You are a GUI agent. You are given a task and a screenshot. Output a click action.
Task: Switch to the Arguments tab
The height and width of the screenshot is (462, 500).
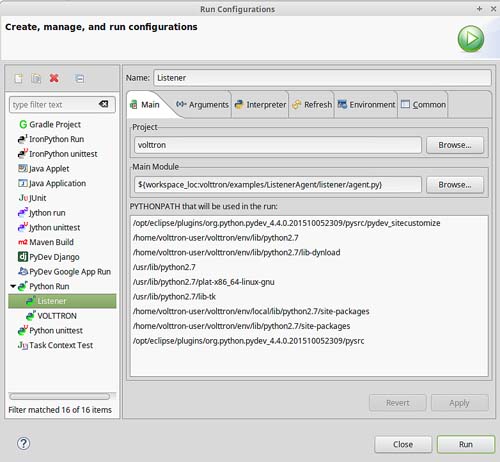pyautogui.click(x=202, y=105)
